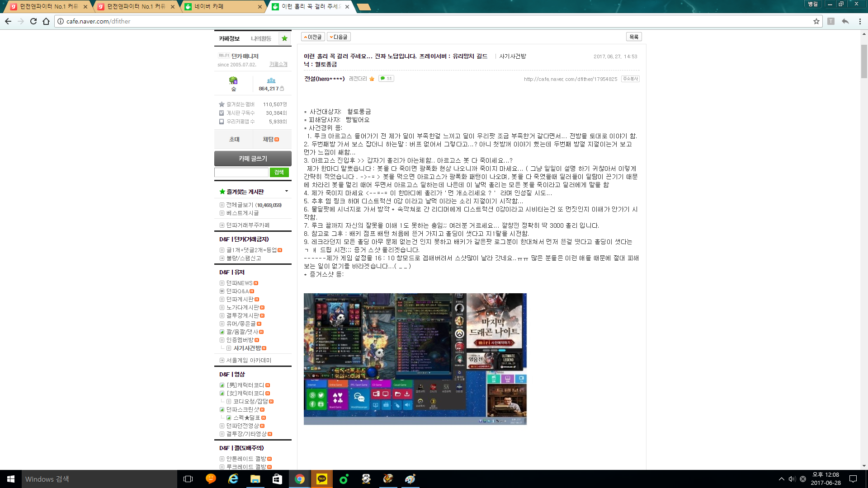Screen dimensions: 868x488
Task: Switch to the second 던전앤파이터 browser tab
Action: (136, 6)
